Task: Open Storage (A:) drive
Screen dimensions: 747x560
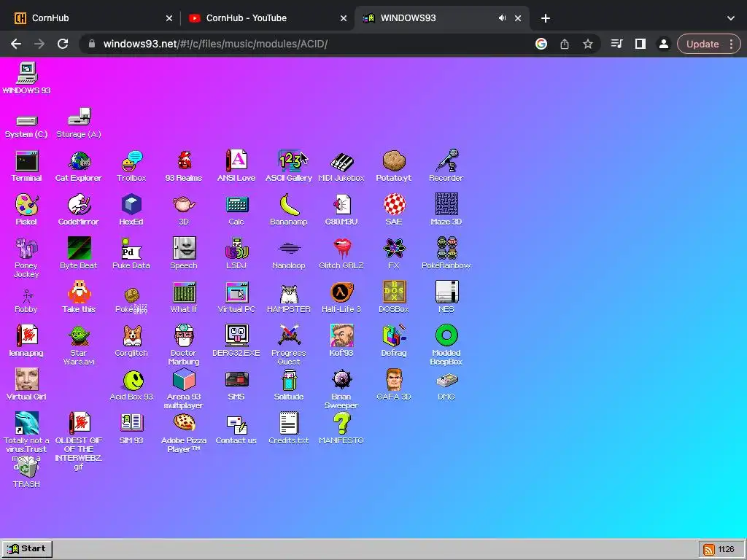Action: coord(79,122)
